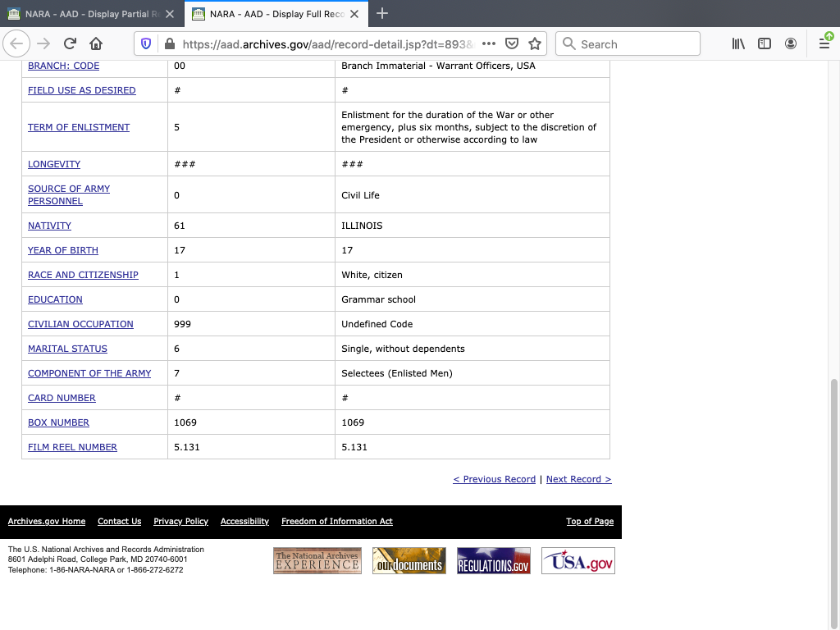Click the browser Back arrow button

tap(17, 44)
